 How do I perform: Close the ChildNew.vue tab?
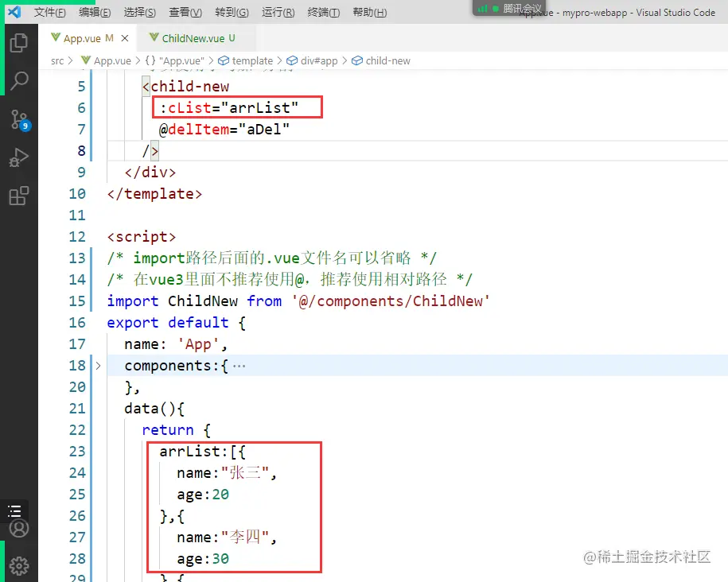coord(248,37)
